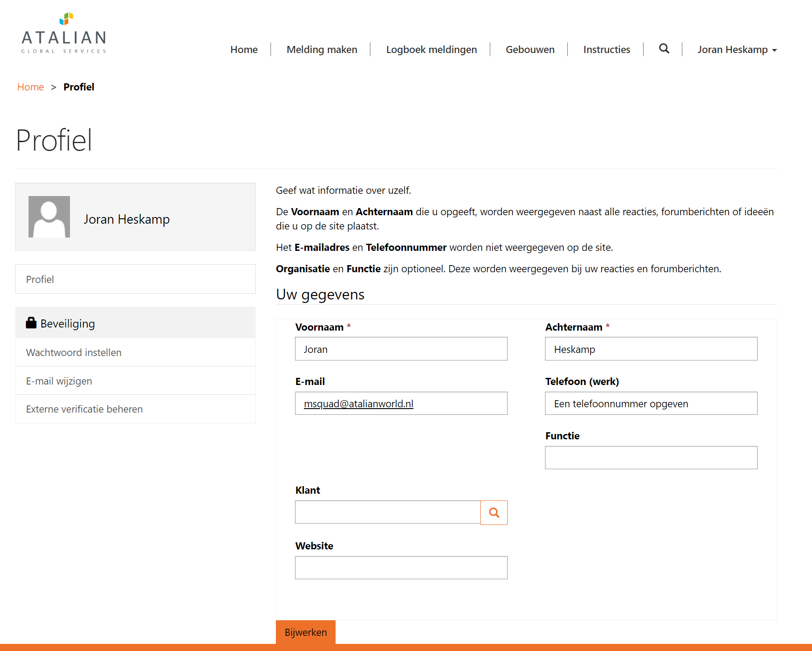Open Externe verificatie beheren
This screenshot has width=812, height=651.
(x=84, y=409)
